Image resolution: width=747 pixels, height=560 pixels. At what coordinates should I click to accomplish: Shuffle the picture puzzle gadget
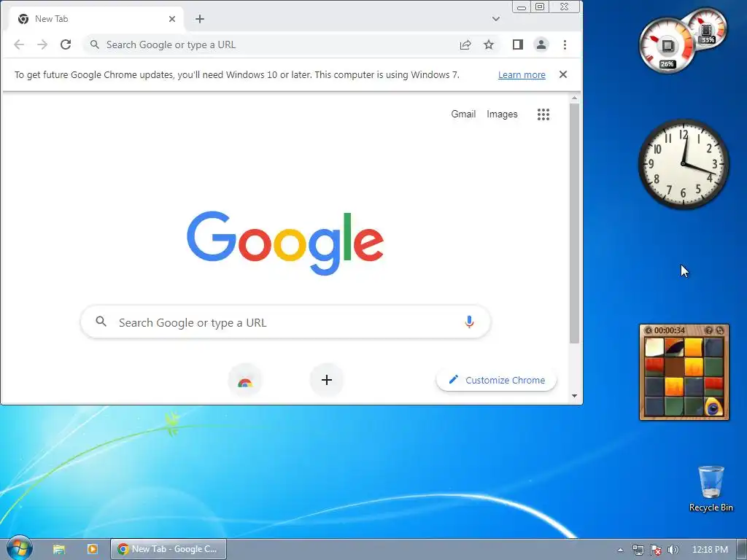pyautogui.click(x=720, y=330)
